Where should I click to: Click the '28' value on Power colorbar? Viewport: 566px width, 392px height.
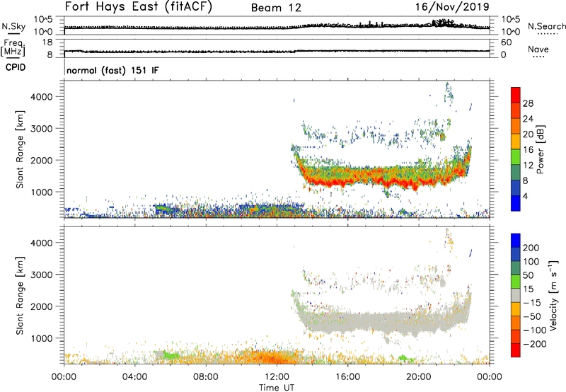[528, 103]
